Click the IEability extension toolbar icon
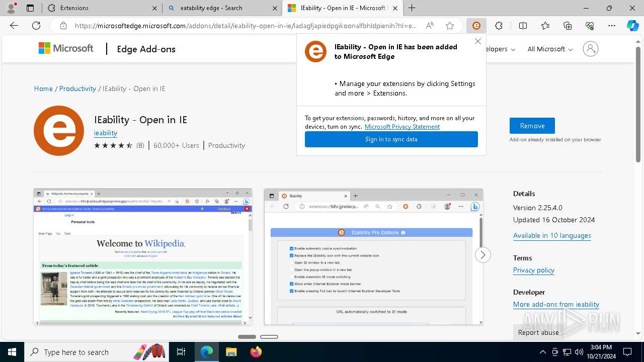 pyautogui.click(x=476, y=26)
